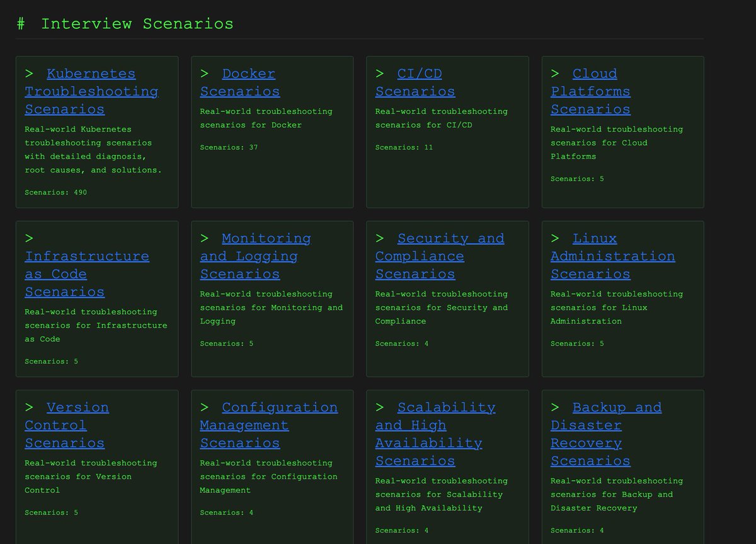Click Backup and Disaster Recovery description
This screenshot has width=756, height=544.
click(x=617, y=494)
